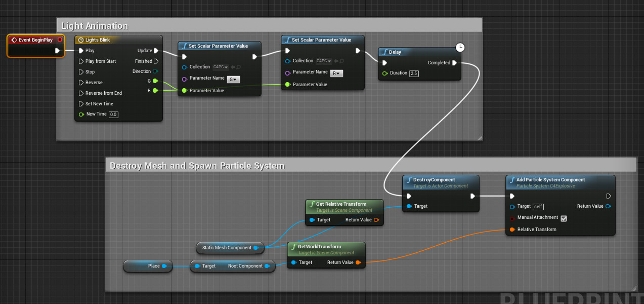Viewport: 644px width, 304px height.
Task: Select the Destroy Mesh and Spawn Particle System comment title
Action: point(197,166)
